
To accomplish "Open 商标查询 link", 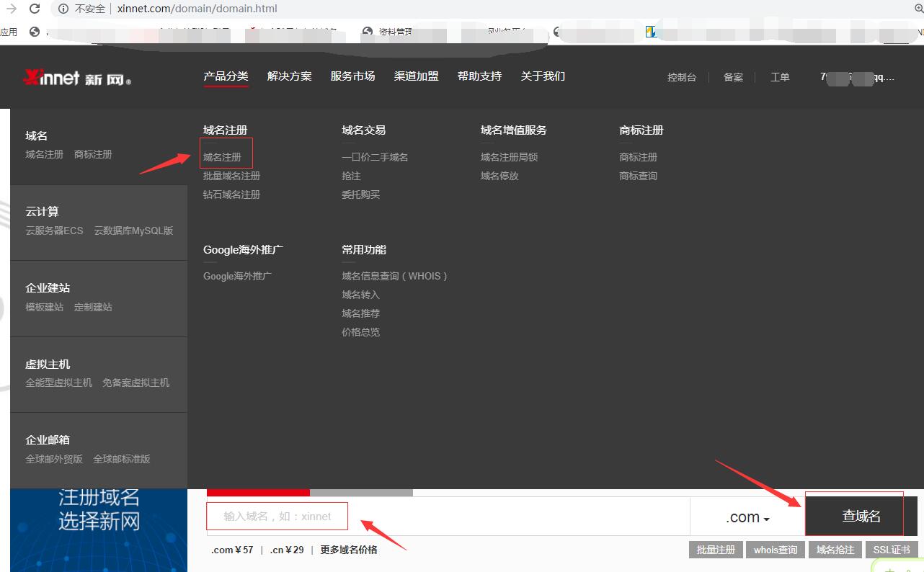I will point(638,176).
